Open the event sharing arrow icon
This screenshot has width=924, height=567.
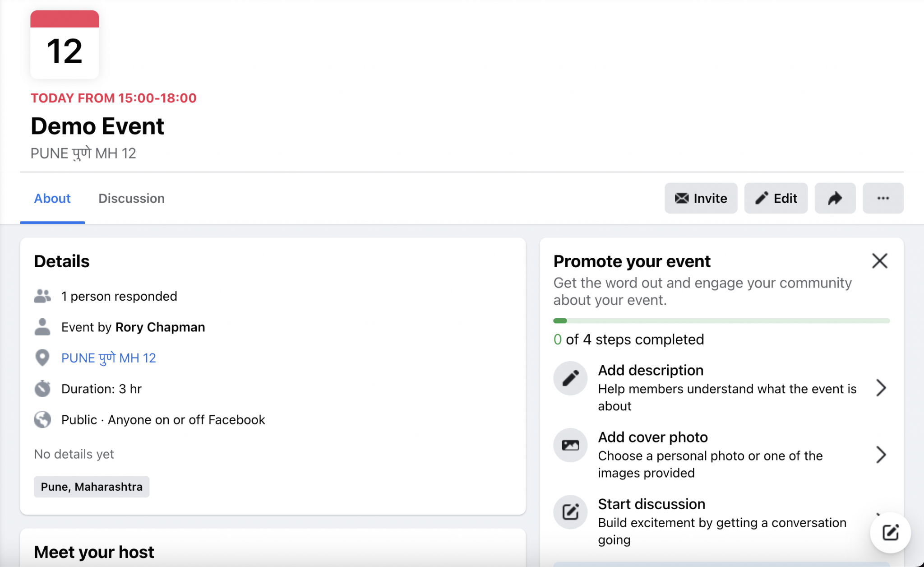coord(835,198)
